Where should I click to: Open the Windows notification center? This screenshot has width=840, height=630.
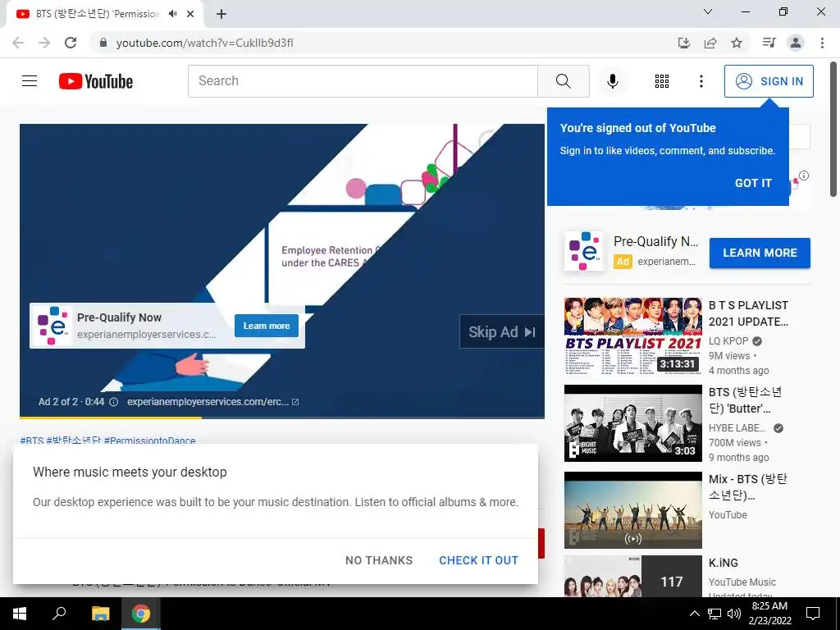pyautogui.click(x=813, y=614)
